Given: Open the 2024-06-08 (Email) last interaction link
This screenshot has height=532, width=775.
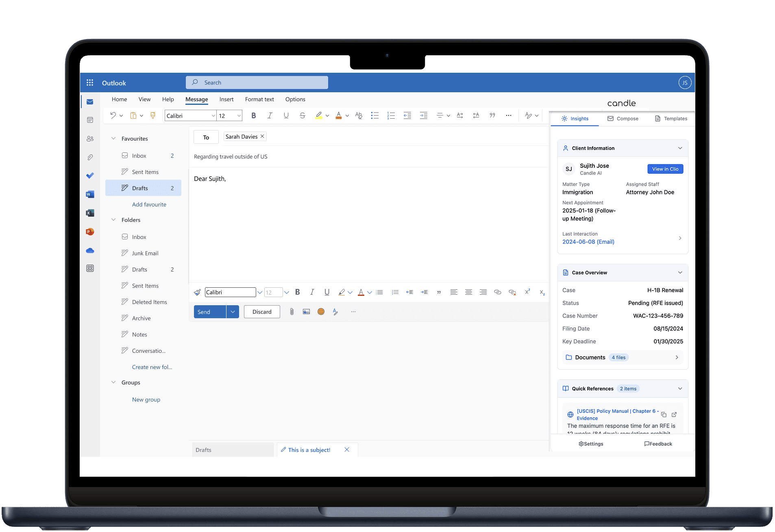Looking at the screenshot, I should pyautogui.click(x=588, y=242).
